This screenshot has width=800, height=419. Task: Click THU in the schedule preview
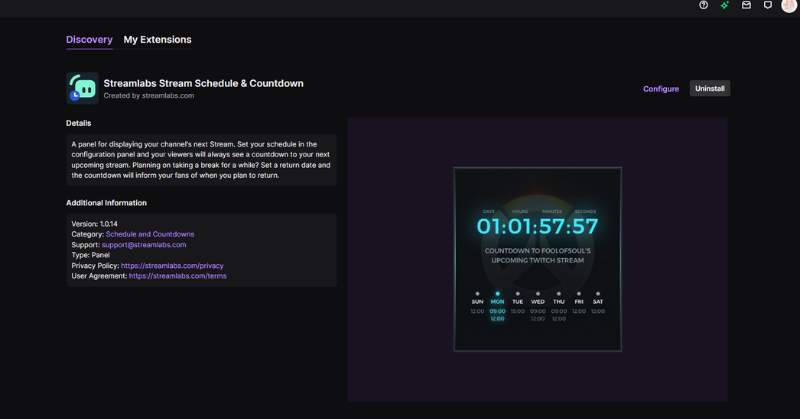559,302
